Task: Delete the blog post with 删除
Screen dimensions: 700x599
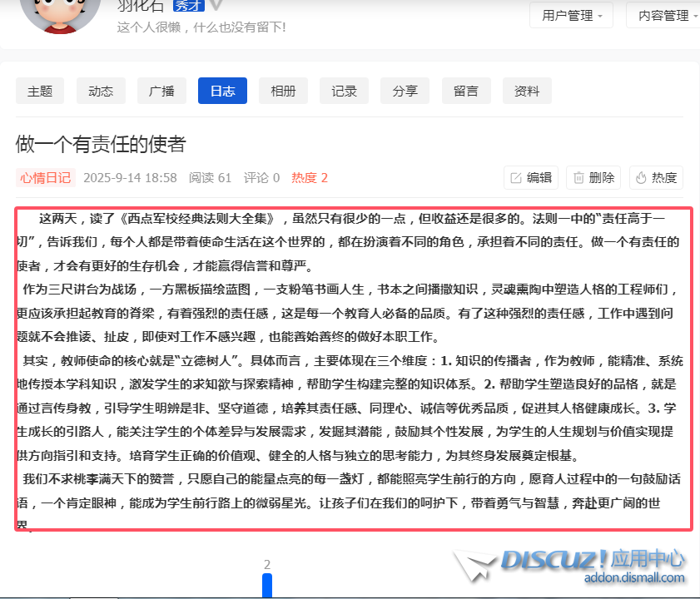Action: [x=593, y=177]
